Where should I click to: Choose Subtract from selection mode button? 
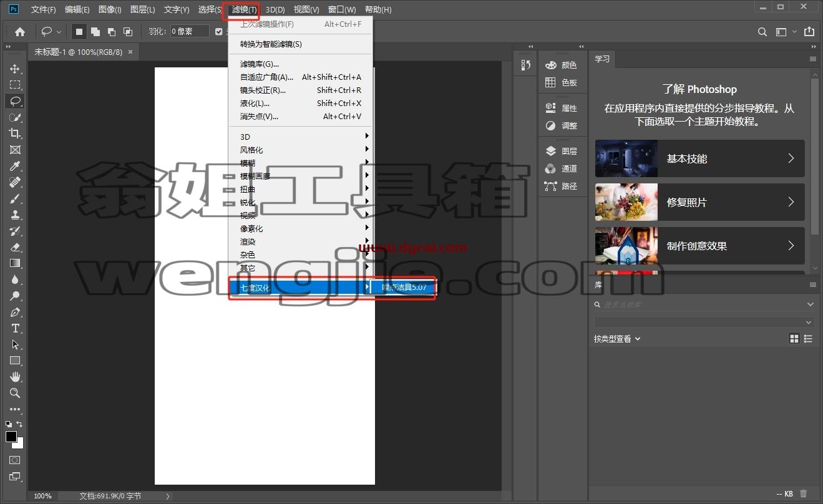click(111, 31)
